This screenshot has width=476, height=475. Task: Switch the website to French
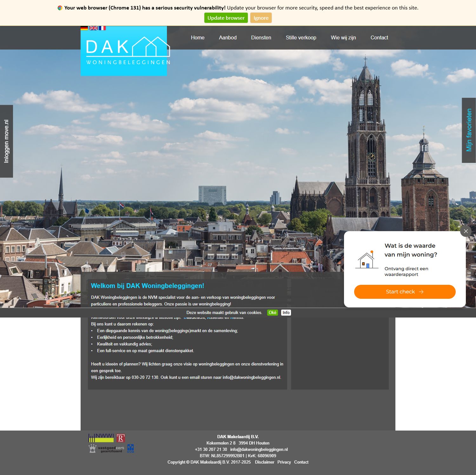coord(102,28)
